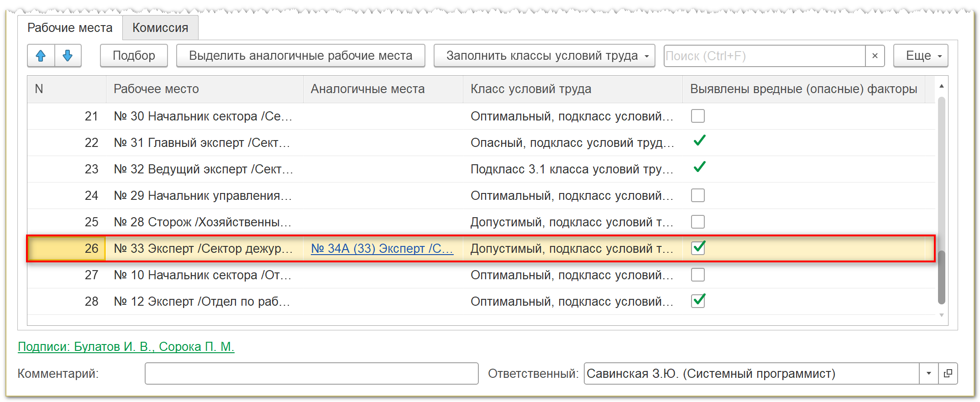Expand the Еще menu

pyautogui.click(x=920, y=56)
